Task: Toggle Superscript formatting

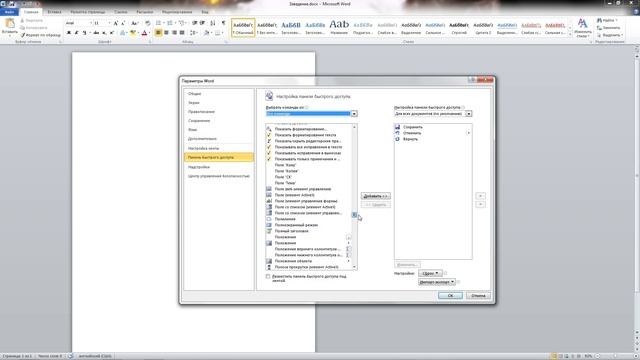Action: click(x=112, y=33)
